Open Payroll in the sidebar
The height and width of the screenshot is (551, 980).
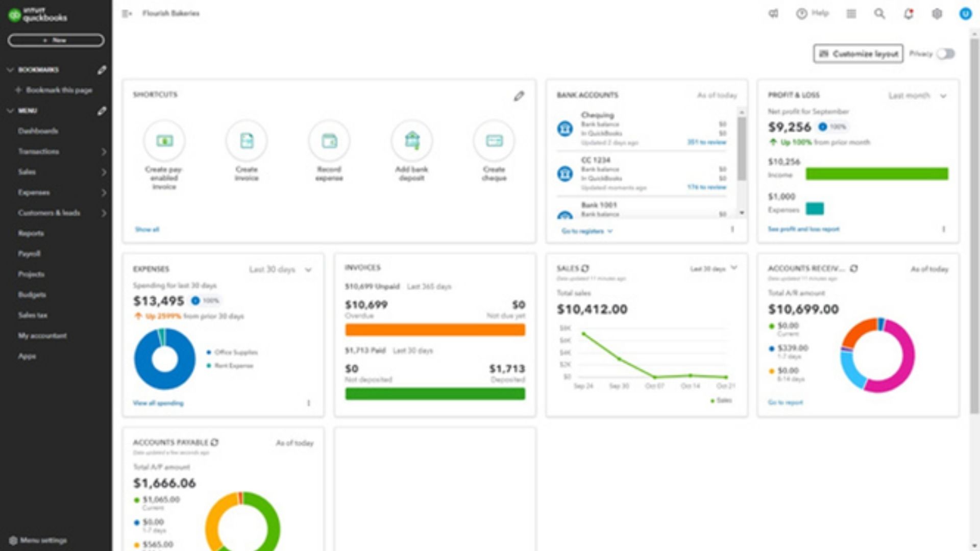29,254
